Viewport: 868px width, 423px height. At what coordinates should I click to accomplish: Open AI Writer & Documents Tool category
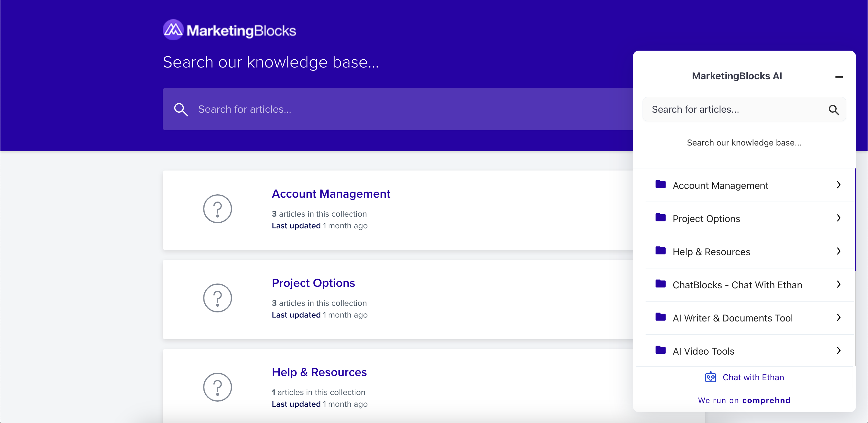(732, 318)
